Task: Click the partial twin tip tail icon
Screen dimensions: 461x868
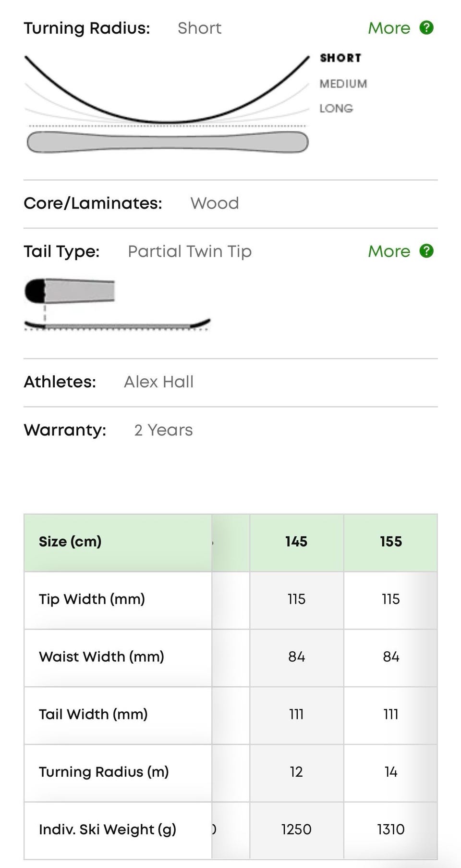Action: [x=70, y=291]
